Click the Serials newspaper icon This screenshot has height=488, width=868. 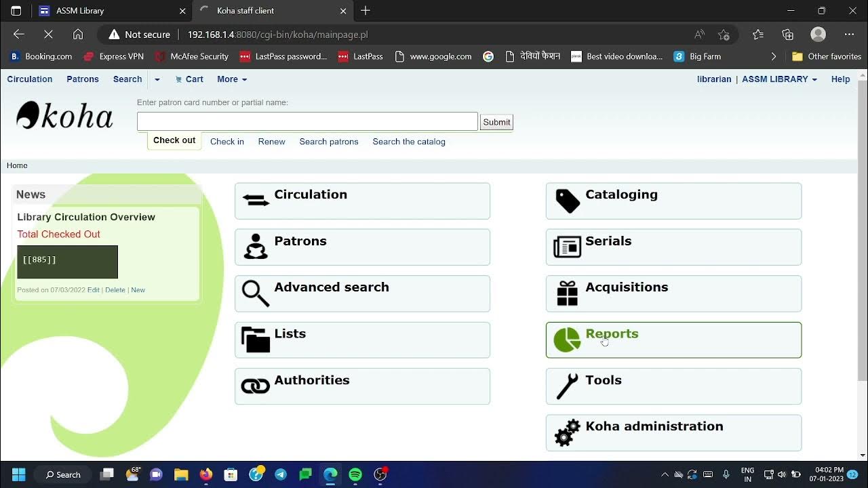pos(568,247)
